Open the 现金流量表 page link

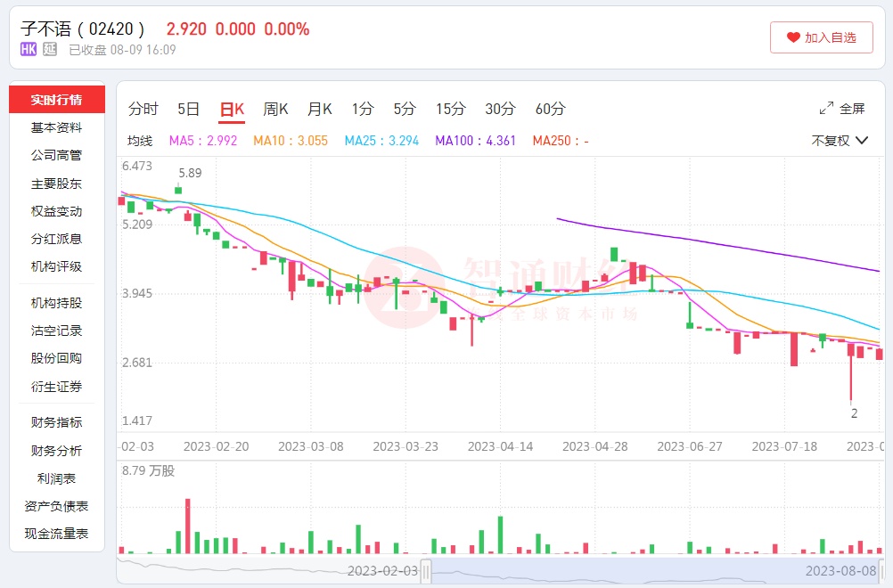point(56,534)
